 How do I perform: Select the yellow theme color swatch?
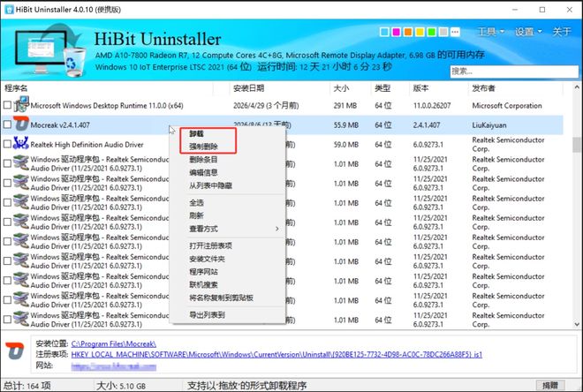coord(420,32)
